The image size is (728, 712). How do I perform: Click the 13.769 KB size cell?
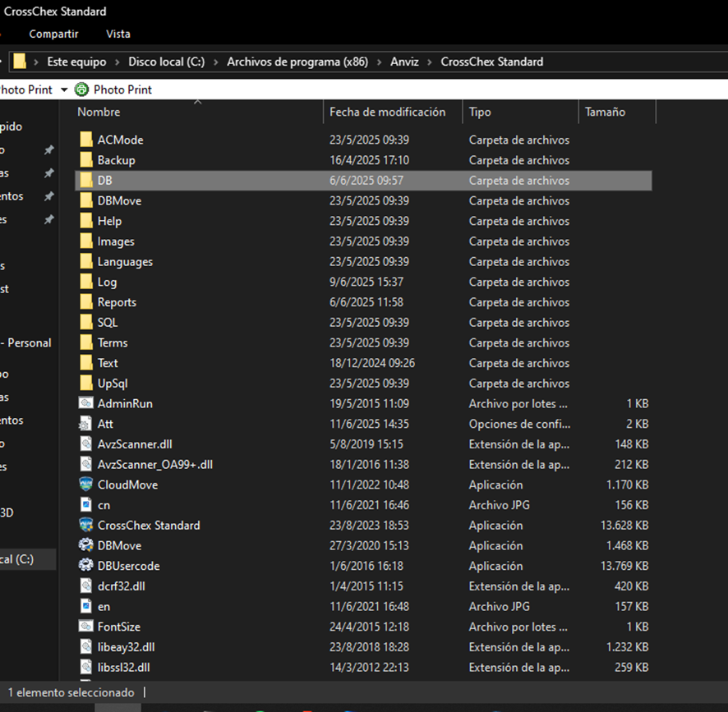(x=624, y=565)
